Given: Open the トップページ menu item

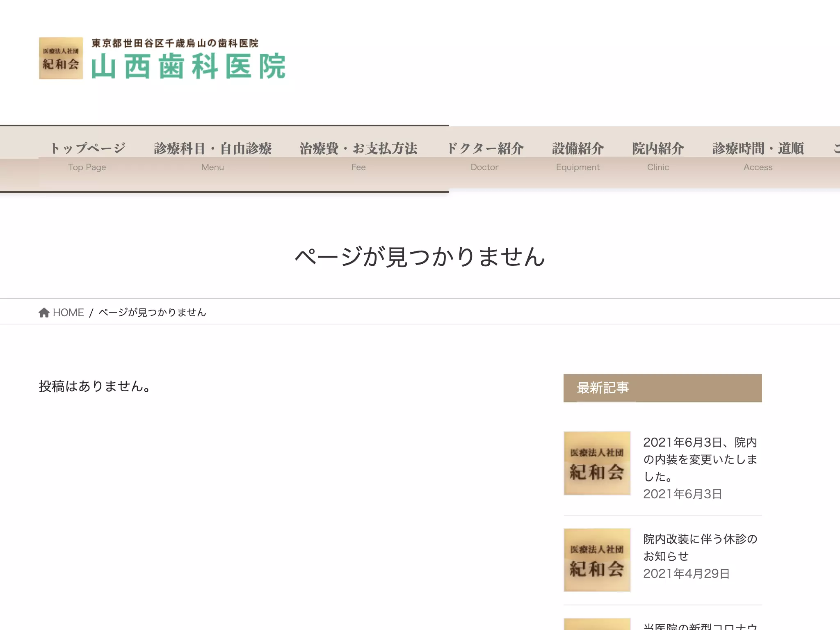Looking at the screenshot, I should (87, 157).
